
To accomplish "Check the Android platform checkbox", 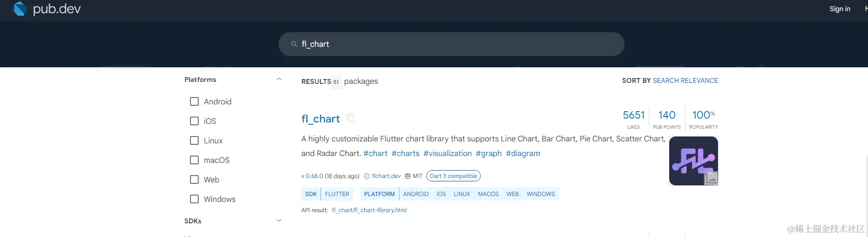I will click(194, 101).
